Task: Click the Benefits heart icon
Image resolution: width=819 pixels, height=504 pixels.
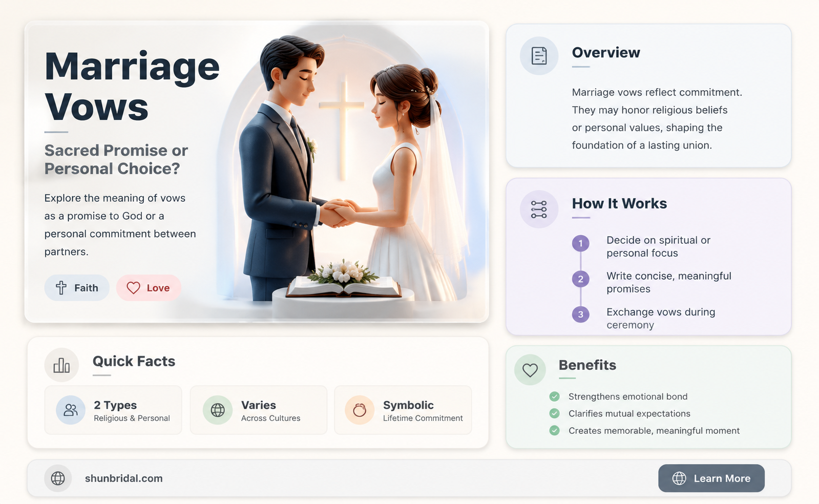Action: [x=530, y=370]
